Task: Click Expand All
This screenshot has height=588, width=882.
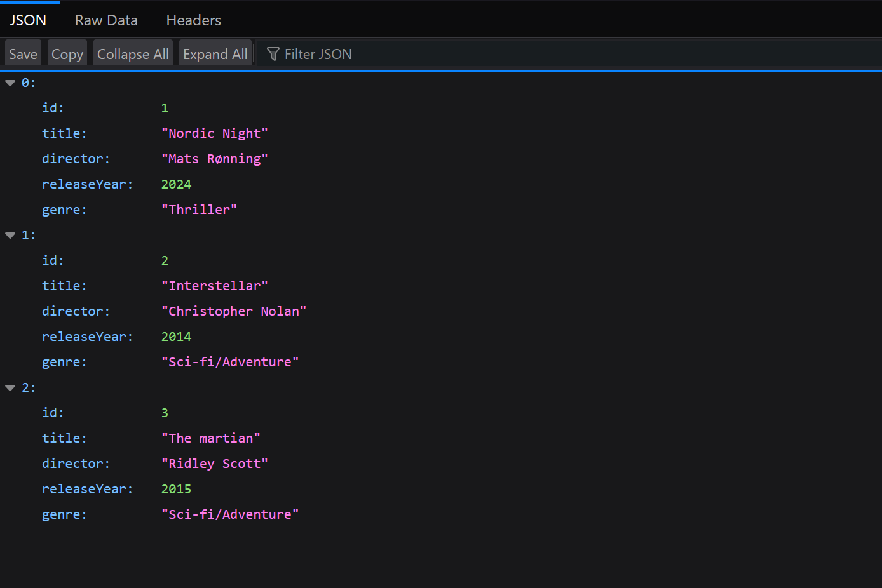Action: tap(215, 53)
